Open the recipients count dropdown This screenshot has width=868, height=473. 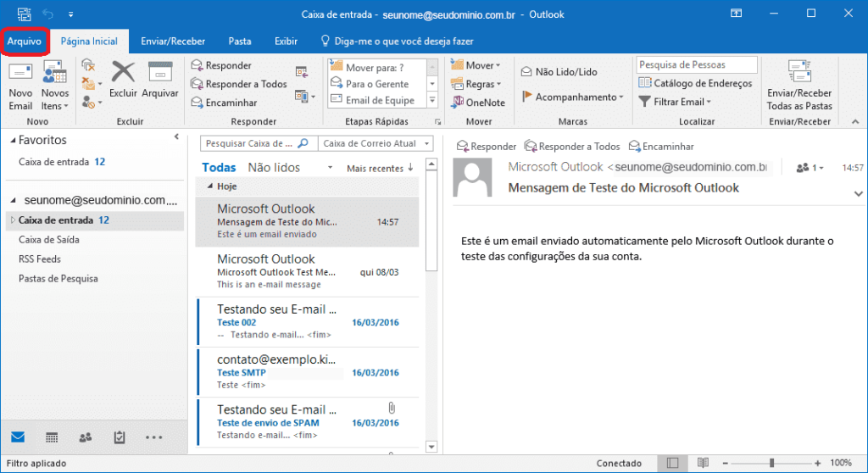coord(810,168)
